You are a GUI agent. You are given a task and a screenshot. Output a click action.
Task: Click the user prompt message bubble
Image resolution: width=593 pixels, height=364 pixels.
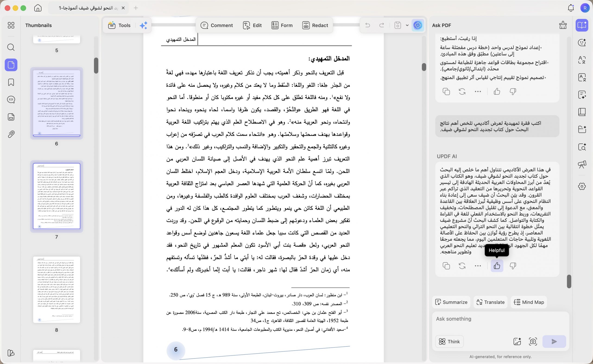(497, 126)
